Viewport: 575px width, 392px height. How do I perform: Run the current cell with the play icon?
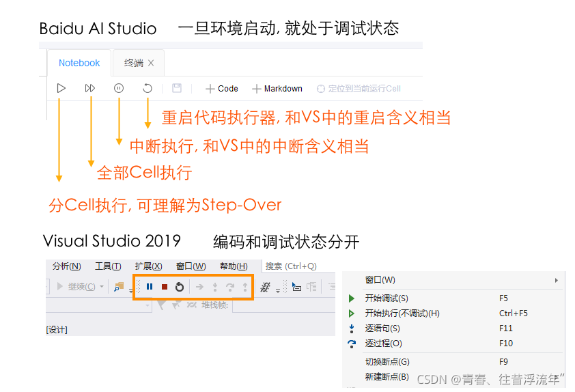61,88
